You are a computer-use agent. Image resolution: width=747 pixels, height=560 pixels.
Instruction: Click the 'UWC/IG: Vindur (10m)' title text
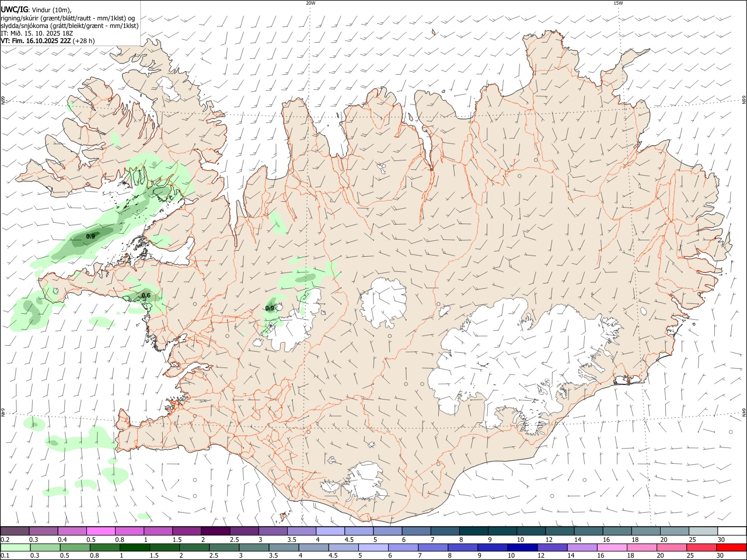tap(36, 9)
